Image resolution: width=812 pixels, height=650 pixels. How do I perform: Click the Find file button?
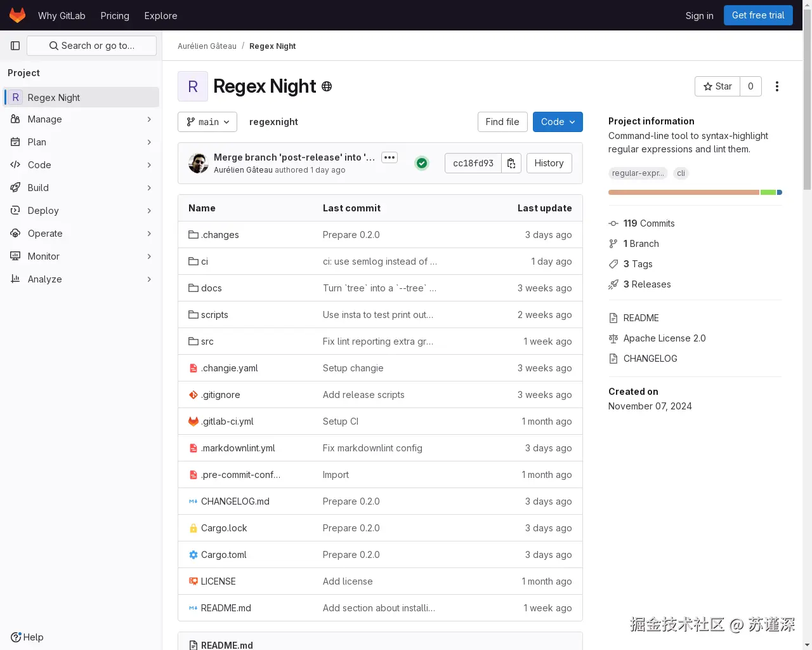502,122
